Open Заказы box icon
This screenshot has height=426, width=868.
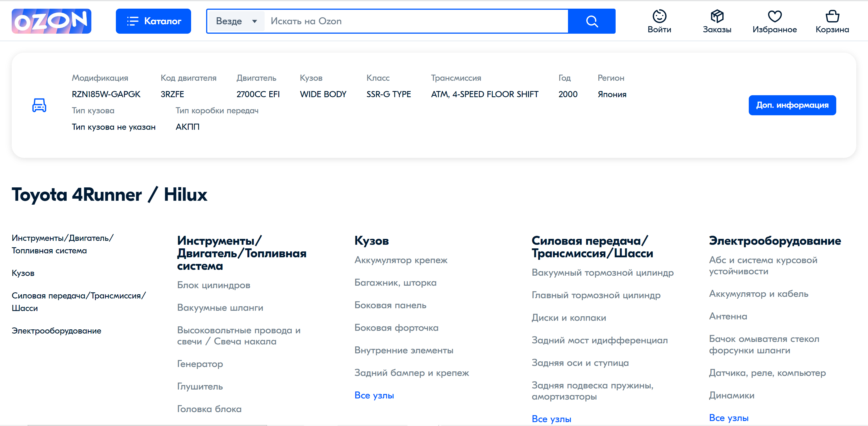pos(717,16)
